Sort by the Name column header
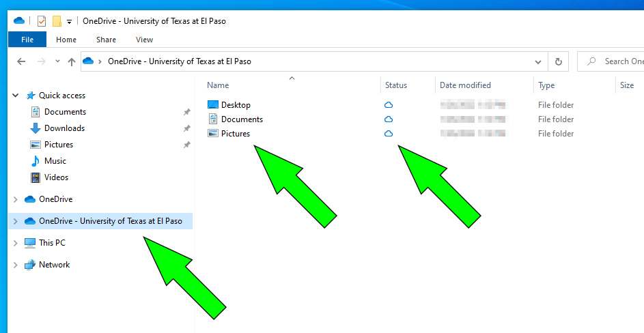 pyautogui.click(x=218, y=85)
